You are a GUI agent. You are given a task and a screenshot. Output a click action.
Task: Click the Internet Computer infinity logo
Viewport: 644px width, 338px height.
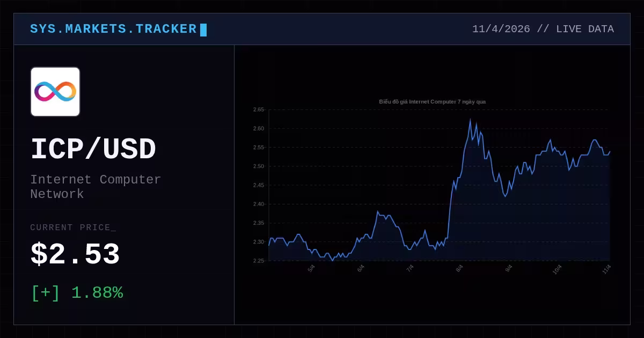pyautogui.click(x=55, y=92)
